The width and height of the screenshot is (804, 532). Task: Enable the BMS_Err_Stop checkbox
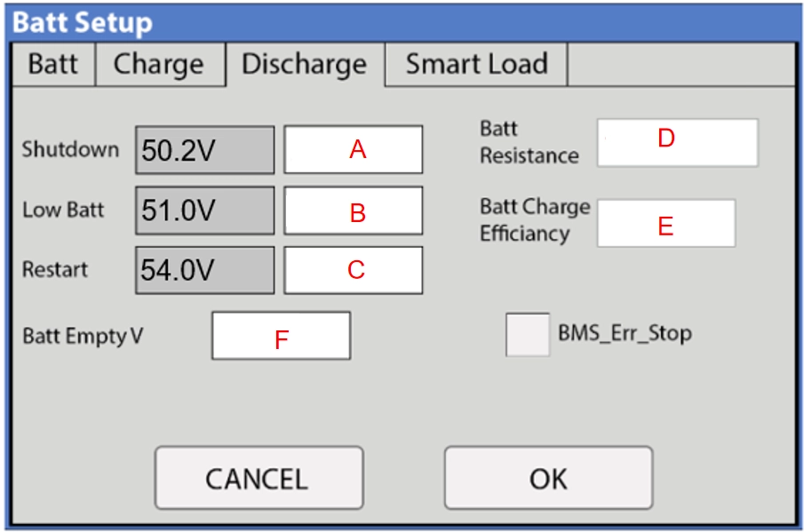(x=528, y=335)
